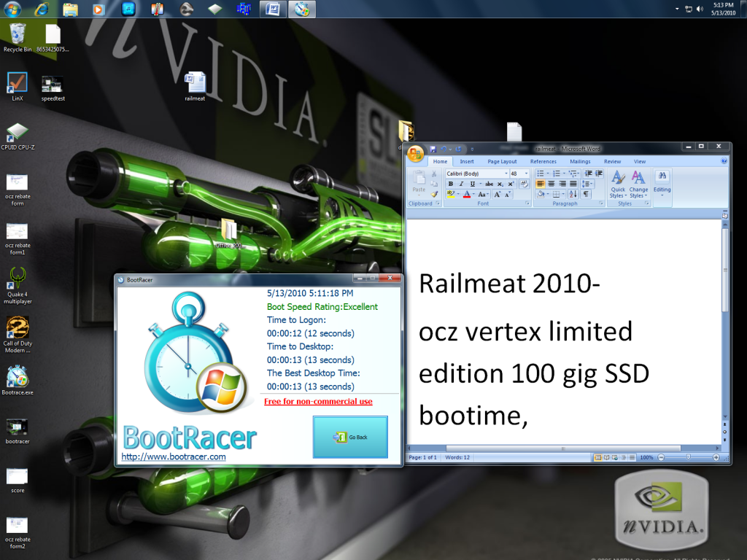The height and width of the screenshot is (560, 747).
Task: Apply red font color
Action: (467, 194)
